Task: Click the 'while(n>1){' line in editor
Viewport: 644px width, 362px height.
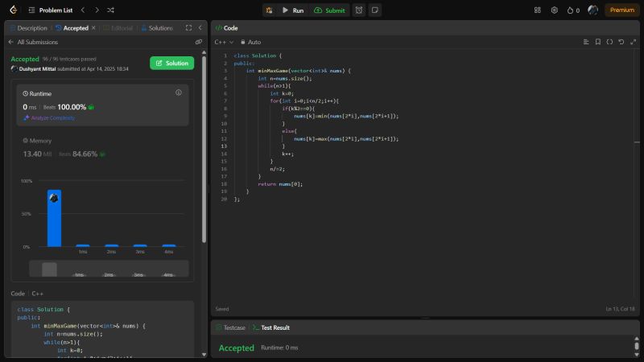Action: coord(275,86)
